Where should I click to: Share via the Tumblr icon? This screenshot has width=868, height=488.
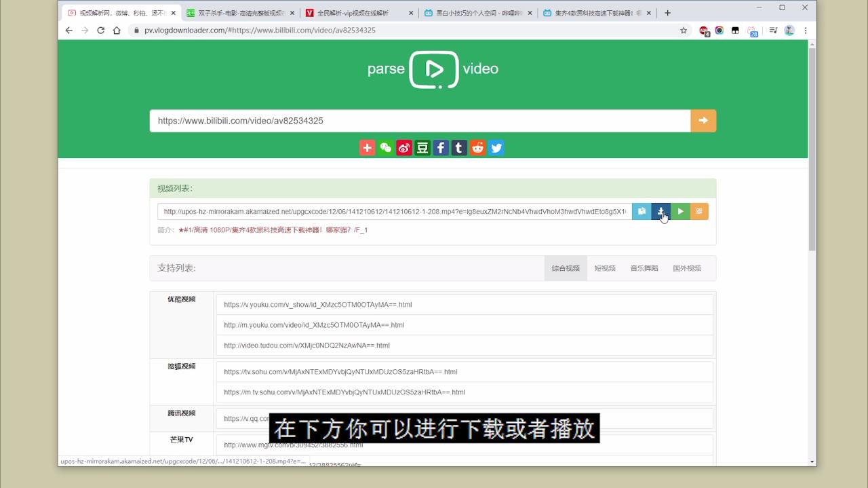(x=459, y=148)
